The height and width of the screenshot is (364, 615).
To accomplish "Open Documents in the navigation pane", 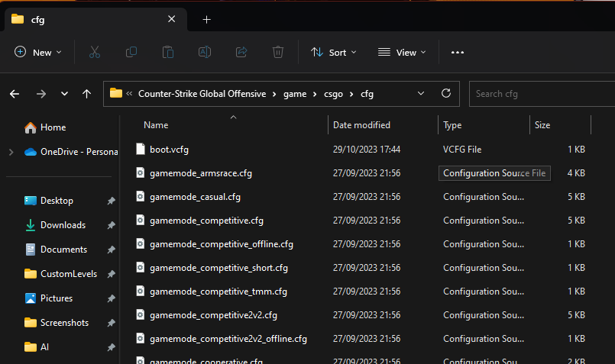I will (x=63, y=250).
